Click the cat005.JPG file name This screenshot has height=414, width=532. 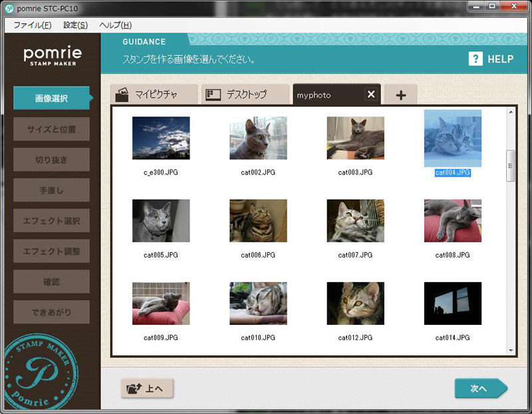pyautogui.click(x=161, y=255)
